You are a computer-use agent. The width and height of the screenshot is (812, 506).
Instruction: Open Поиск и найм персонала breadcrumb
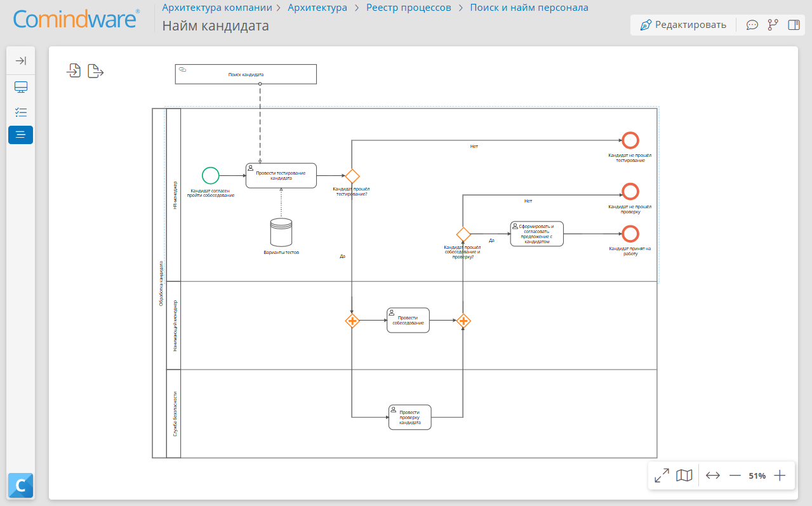(x=529, y=8)
